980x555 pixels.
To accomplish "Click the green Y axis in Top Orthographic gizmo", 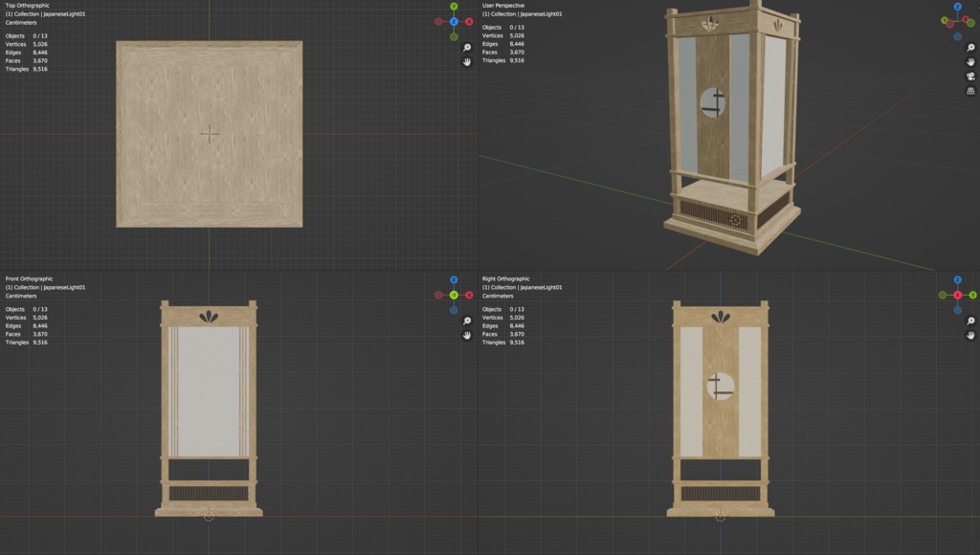I will pyautogui.click(x=454, y=7).
